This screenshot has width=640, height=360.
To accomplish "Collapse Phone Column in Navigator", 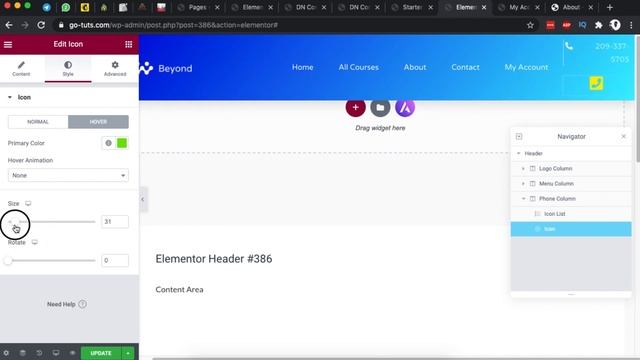I will pos(523,199).
